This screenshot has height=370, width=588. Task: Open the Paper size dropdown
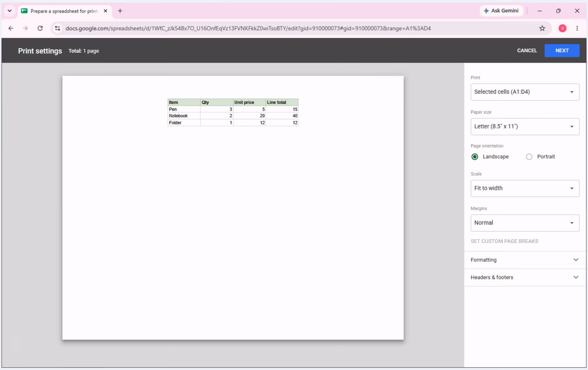[x=525, y=126]
